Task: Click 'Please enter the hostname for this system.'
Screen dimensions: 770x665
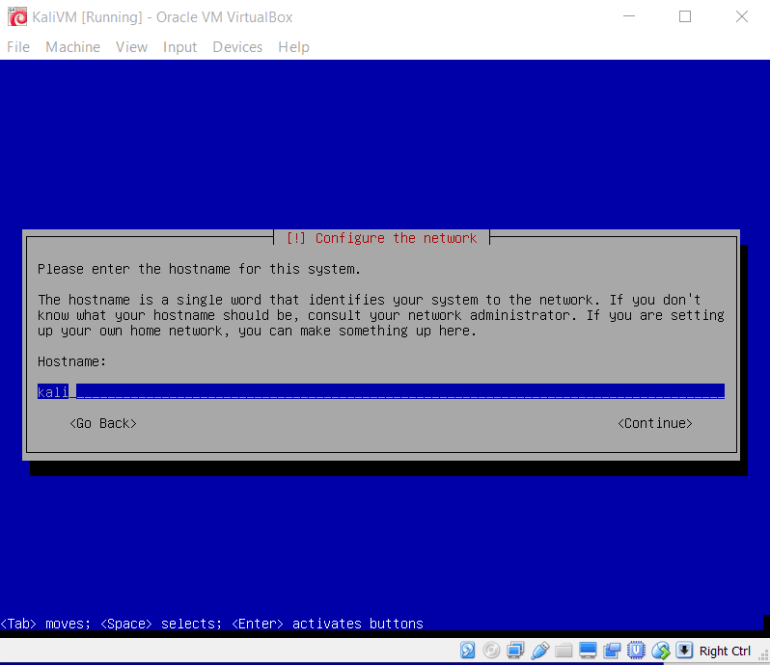Action: pyautogui.click(x=199, y=269)
